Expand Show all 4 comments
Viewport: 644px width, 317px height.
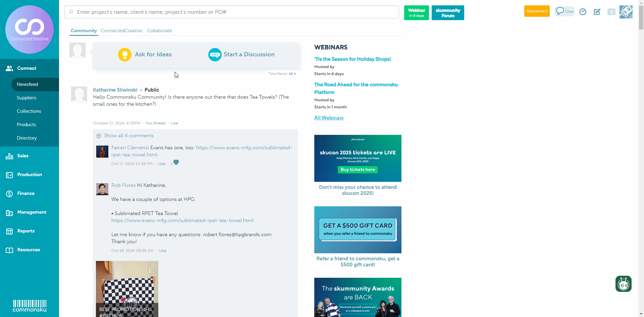(129, 136)
